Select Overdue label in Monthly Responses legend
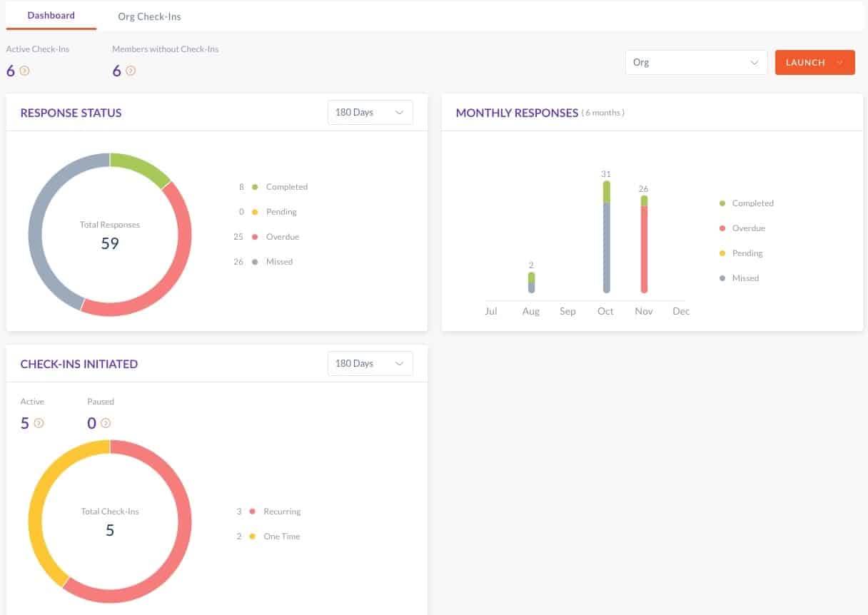This screenshot has width=868, height=615. pyautogui.click(x=749, y=228)
